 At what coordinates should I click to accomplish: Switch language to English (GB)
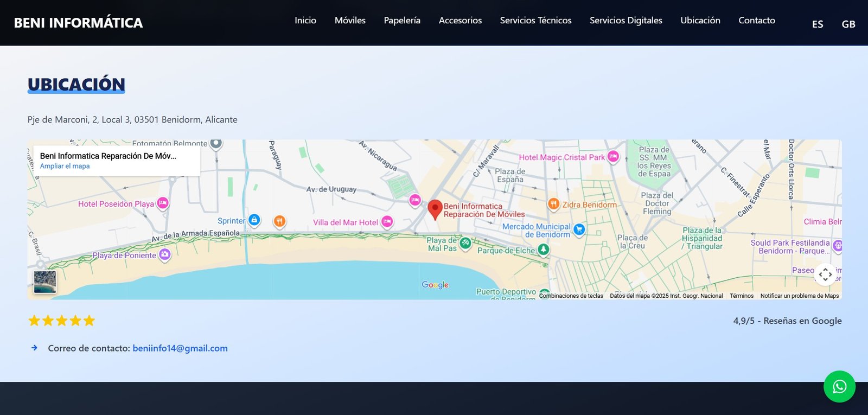(x=848, y=24)
